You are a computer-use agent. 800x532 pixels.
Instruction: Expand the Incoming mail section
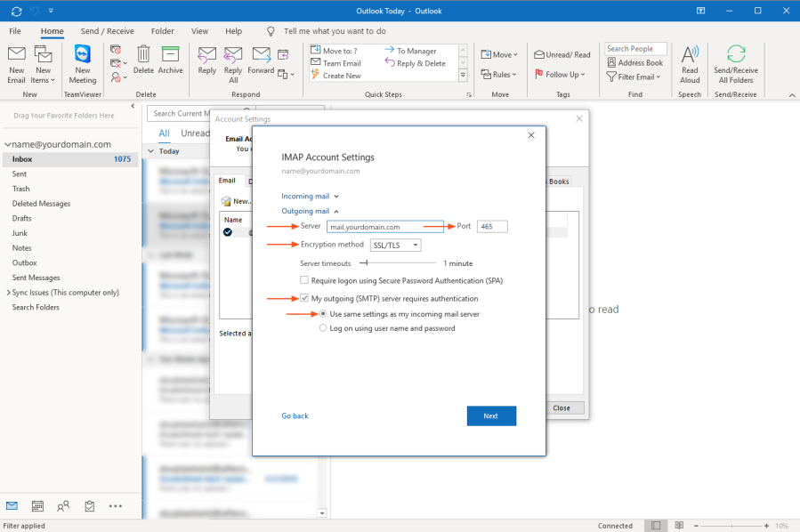click(x=311, y=196)
